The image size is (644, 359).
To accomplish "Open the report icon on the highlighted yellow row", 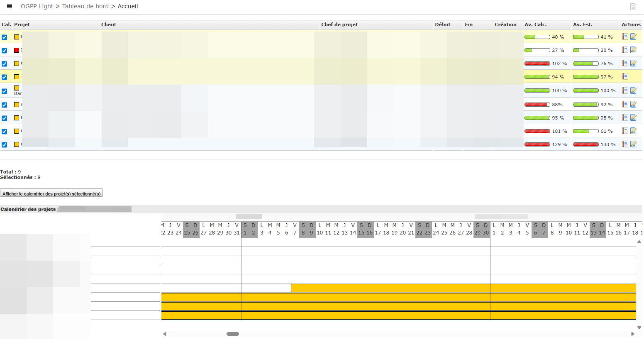I will 625,76.
